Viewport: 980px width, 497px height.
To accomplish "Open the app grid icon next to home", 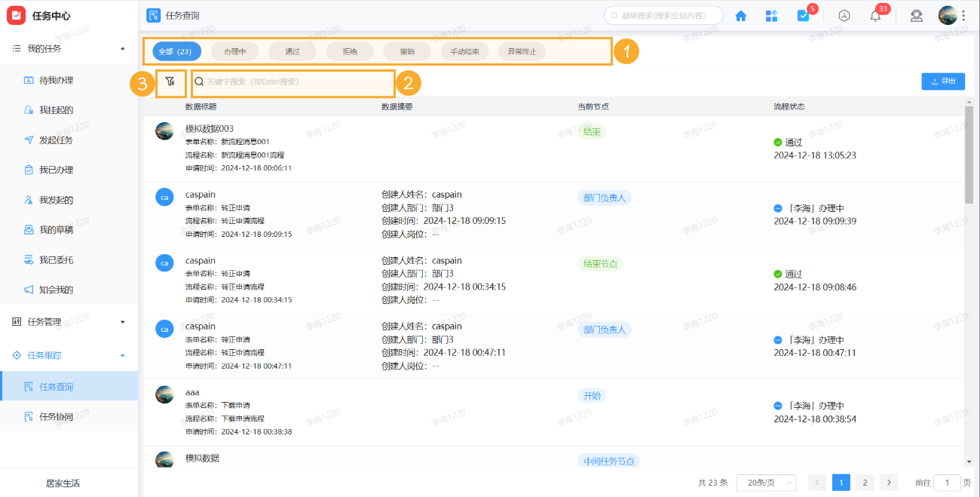I will [771, 15].
